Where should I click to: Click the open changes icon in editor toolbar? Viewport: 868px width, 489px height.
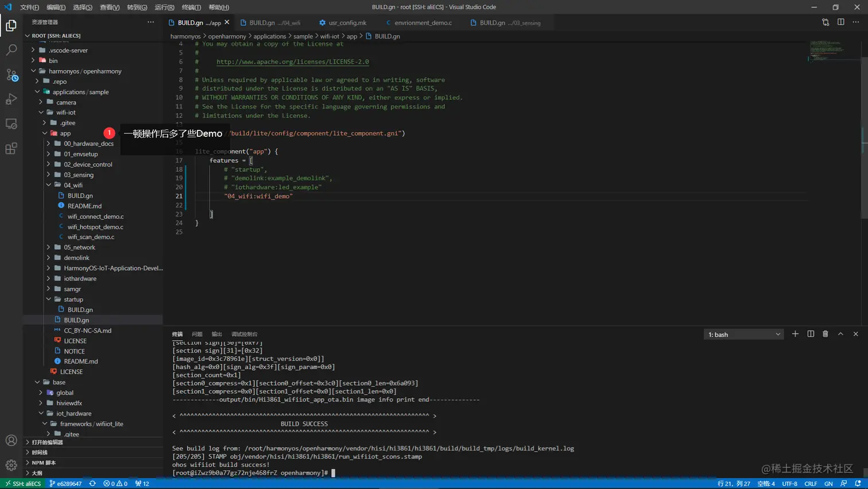[x=826, y=22]
